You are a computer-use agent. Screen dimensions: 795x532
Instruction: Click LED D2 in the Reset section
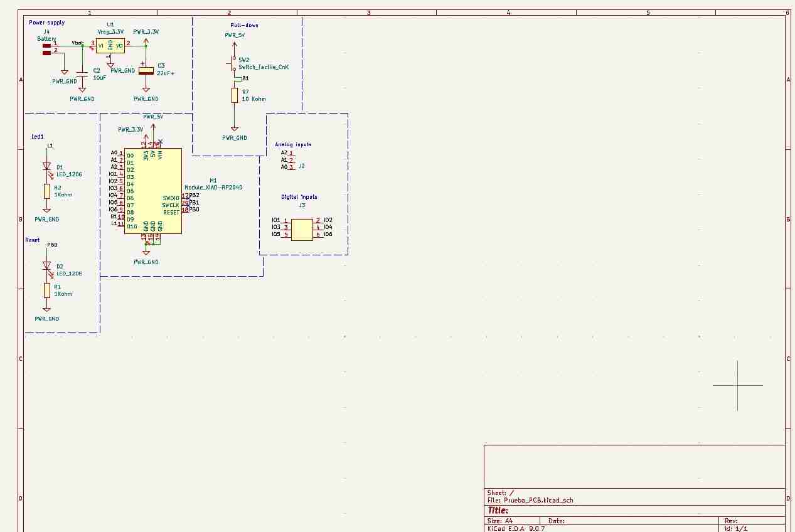(46, 266)
